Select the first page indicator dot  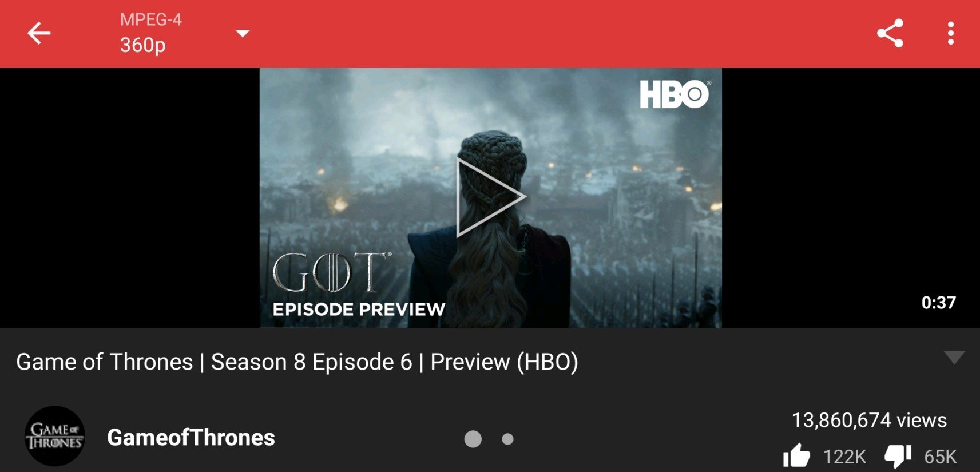tap(473, 439)
